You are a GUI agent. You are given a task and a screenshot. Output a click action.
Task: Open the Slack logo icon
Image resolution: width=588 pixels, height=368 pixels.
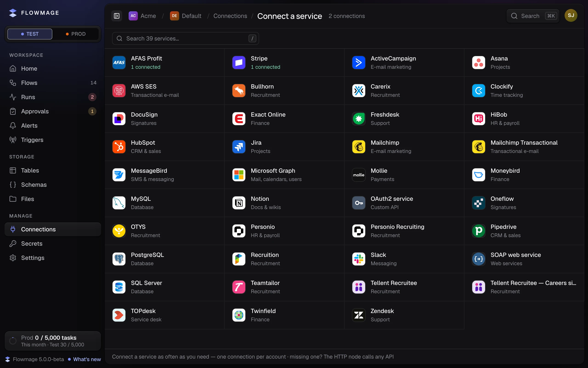point(359,259)
